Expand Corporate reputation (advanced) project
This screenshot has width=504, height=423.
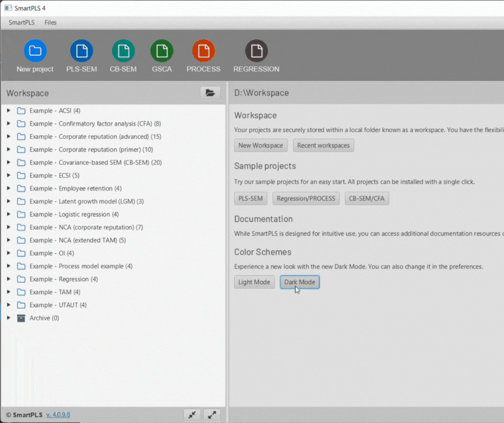point(9,136)
